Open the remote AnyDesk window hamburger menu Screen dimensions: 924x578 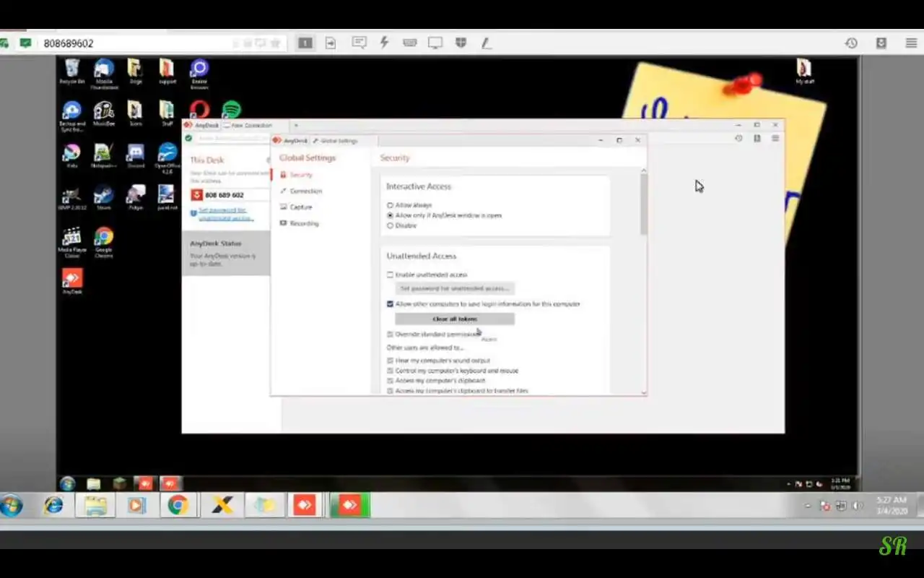coord(775,138)
